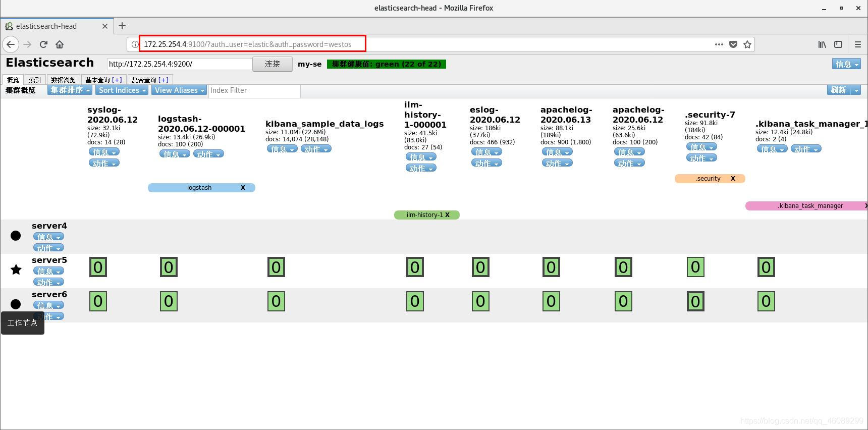Close the elasticsearch-head tab
Image resolution: width=868 pixels, height=430 pixels.
coord(105,26)
